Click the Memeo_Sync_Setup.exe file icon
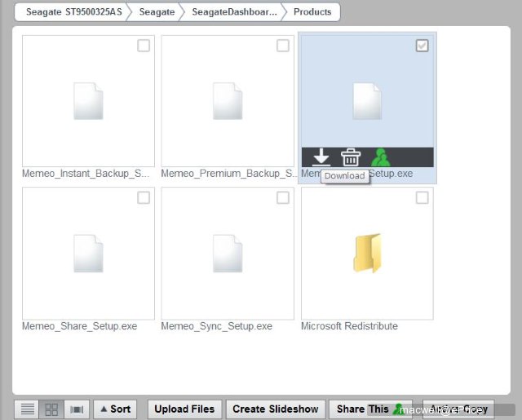This screenshot has height=420, width=522. coord(228,254)
